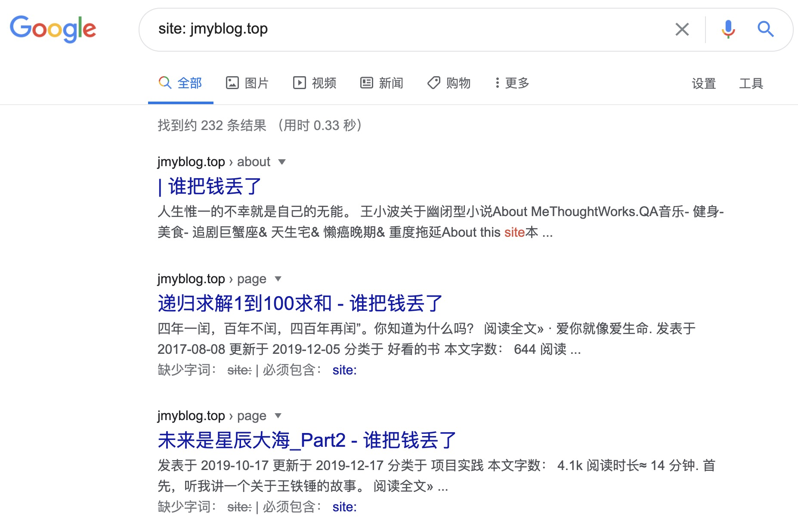Screen dimensions: 798x532
Task: Focus the search input field
Action: [x=409, y=29]
